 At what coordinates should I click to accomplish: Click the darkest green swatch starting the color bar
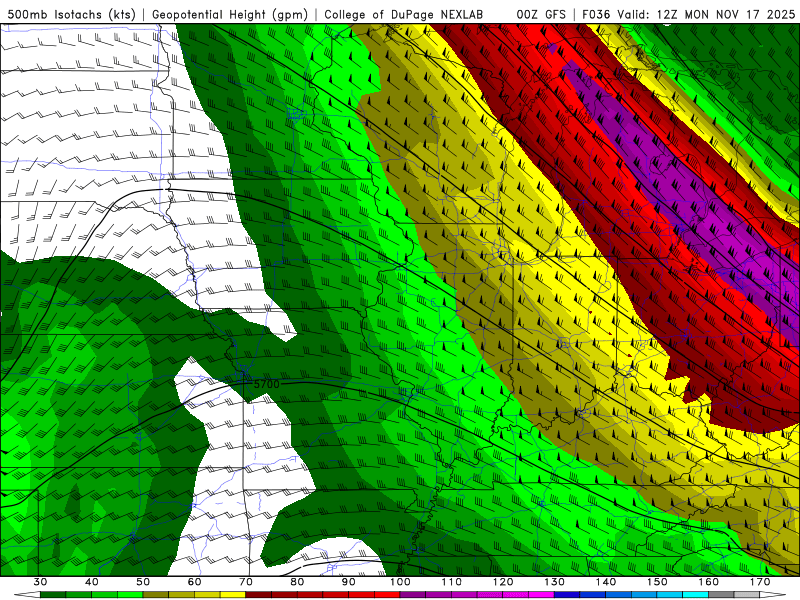coord(53,596)
